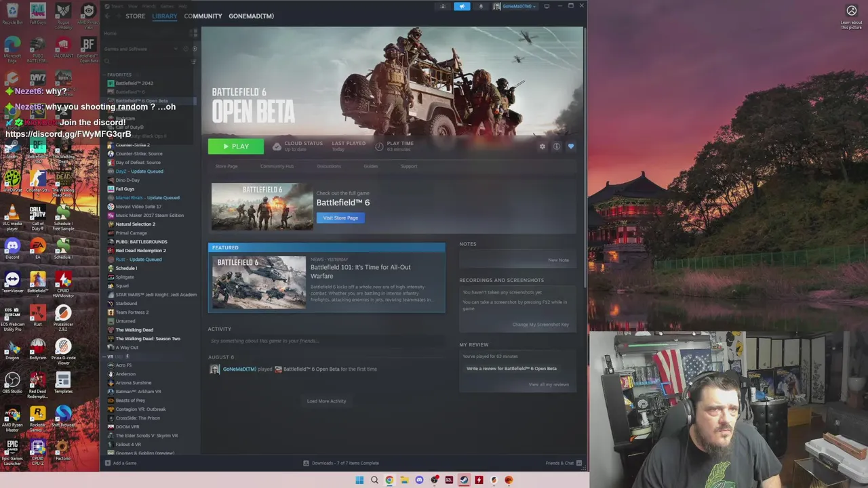Image resolution: width=868 pixels, height=488 pixels.
Task: Click Change My Screenshot Key
Action: (540, 325)
